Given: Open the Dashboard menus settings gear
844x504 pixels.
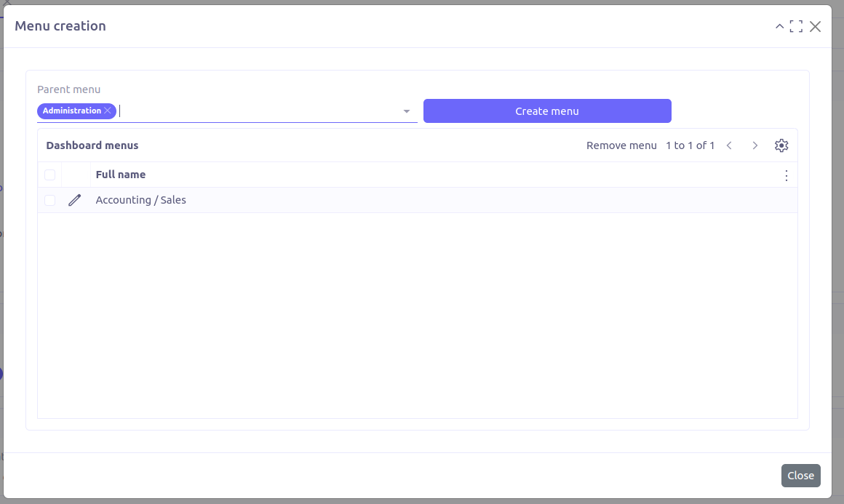Looking at the screenshot, I should pyautogui.click(x=781, y=145).
